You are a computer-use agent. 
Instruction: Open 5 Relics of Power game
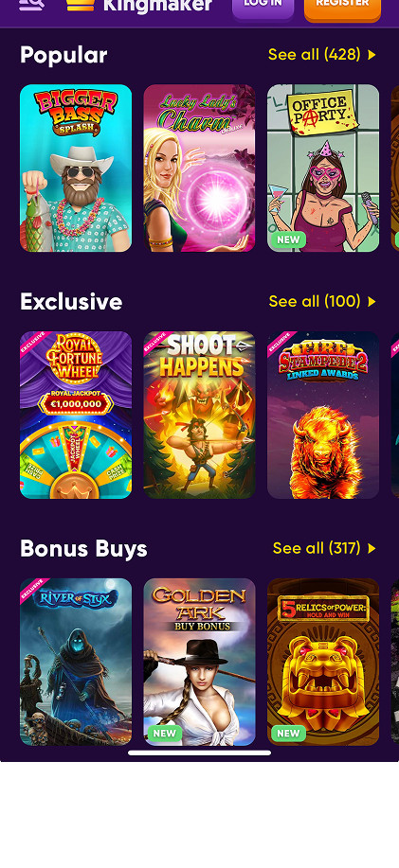pyautogui.click(x=323, y=662)
